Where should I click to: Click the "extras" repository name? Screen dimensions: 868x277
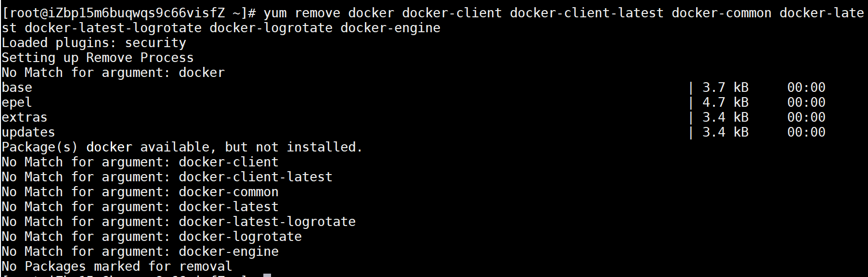pyautogui.click(x=25, y=117)
